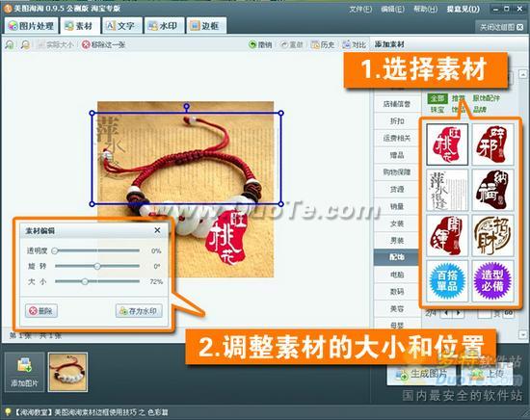Click the zoom out magnifier icon
Image resolution: width=530 pixels, height=420 pixels.
click(x=25, y=44)
